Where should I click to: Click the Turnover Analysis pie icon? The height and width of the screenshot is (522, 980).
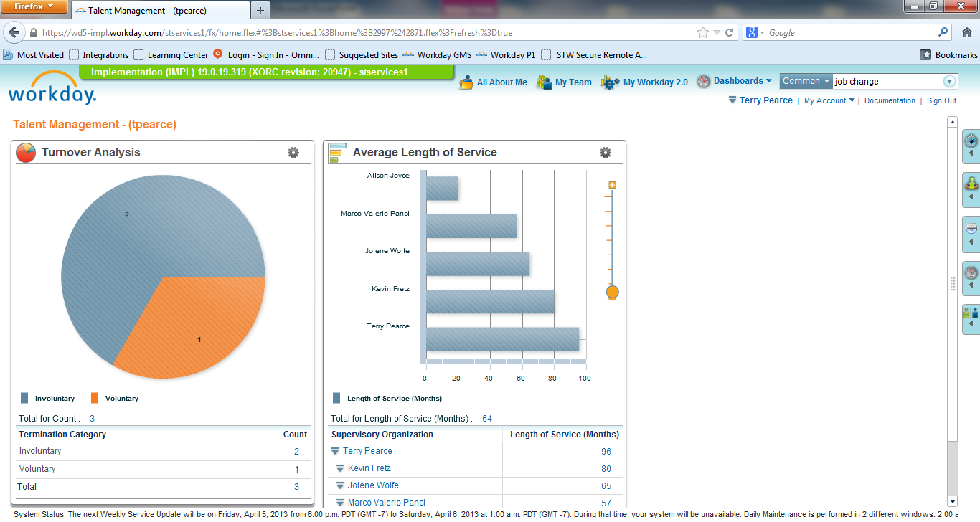[x=26, y=152]
